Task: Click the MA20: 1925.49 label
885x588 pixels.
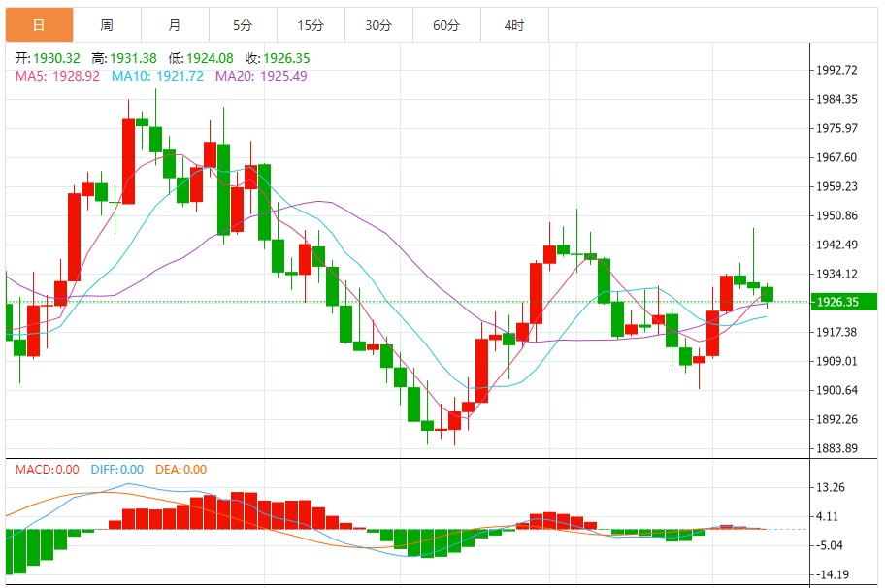Action: [x=261, y=76]
